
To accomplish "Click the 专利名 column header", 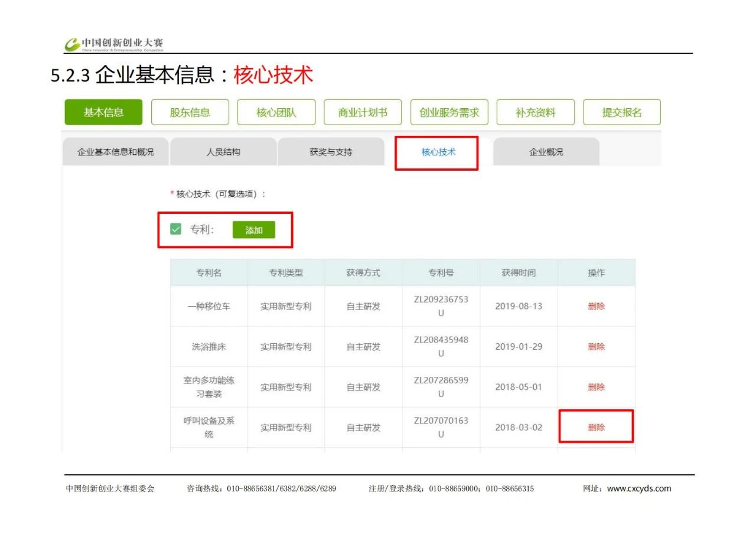I will [x=209, y=272].
